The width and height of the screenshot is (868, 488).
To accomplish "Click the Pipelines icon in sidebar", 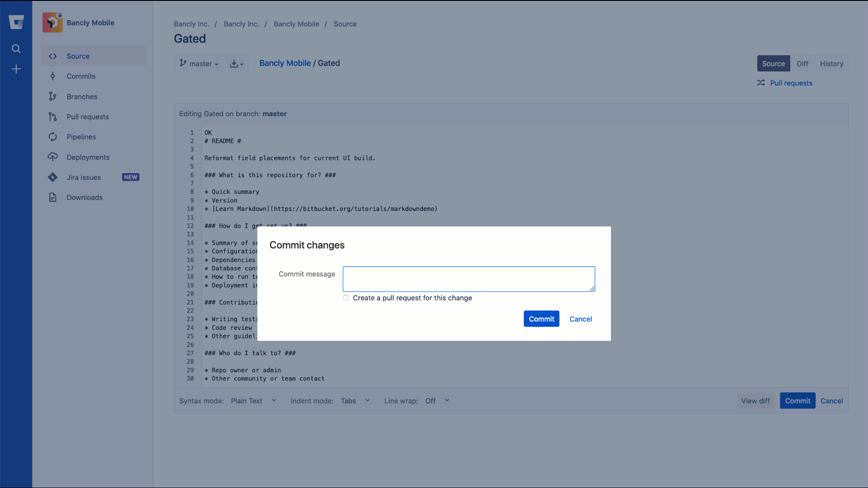I will click(x=53, y=136).
